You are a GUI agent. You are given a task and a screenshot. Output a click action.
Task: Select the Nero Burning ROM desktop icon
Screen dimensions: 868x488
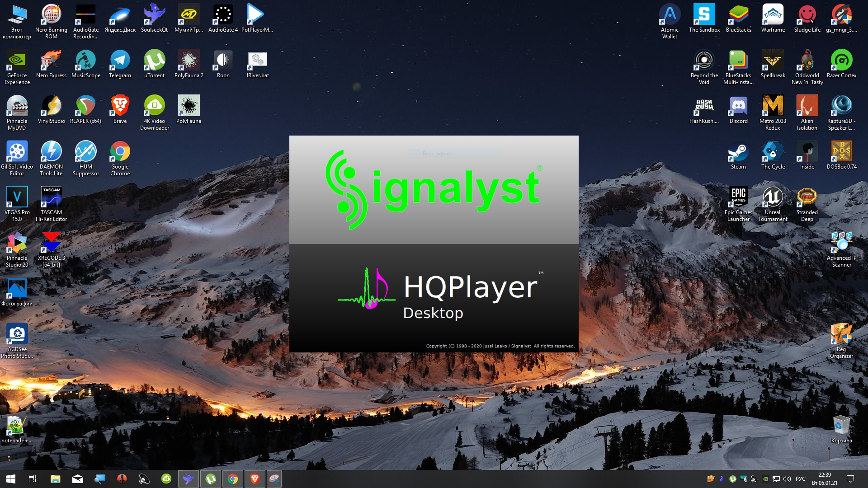coord(51,21)
